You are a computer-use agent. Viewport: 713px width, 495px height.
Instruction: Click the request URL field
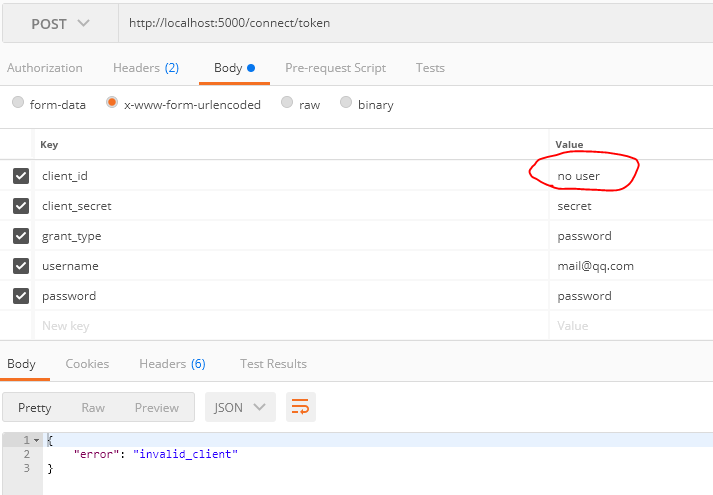pyautogui.click(x=416, y=23)
